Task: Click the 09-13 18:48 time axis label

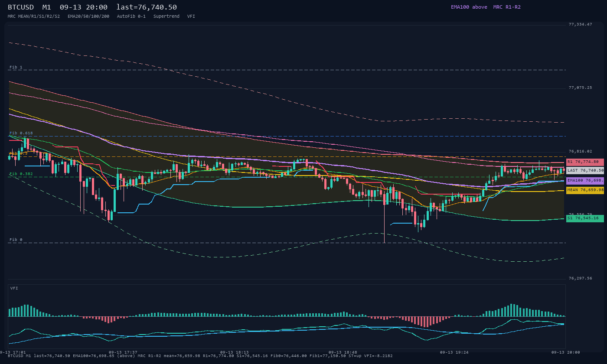Action: (343, 352)
